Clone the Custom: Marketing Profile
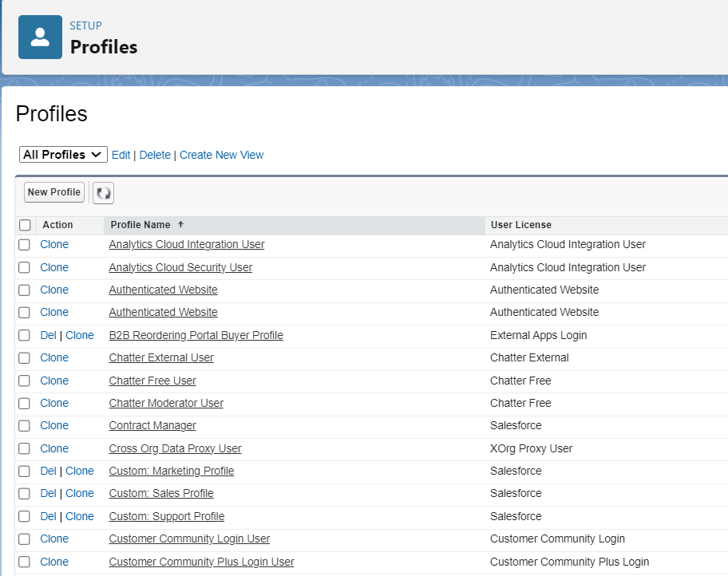The height and width of the screenshot is (576, 728). pyautogui.click(x=79, y=471)
